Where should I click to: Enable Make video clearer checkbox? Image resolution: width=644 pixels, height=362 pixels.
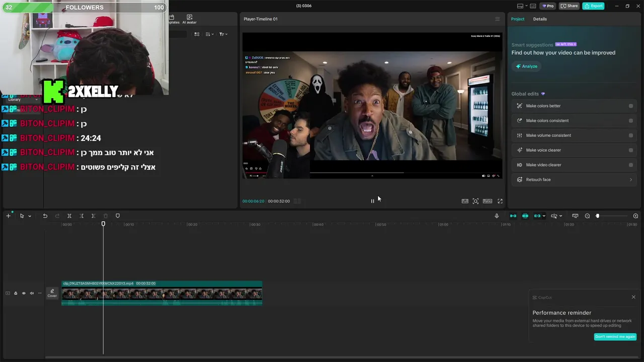(631, 165)
